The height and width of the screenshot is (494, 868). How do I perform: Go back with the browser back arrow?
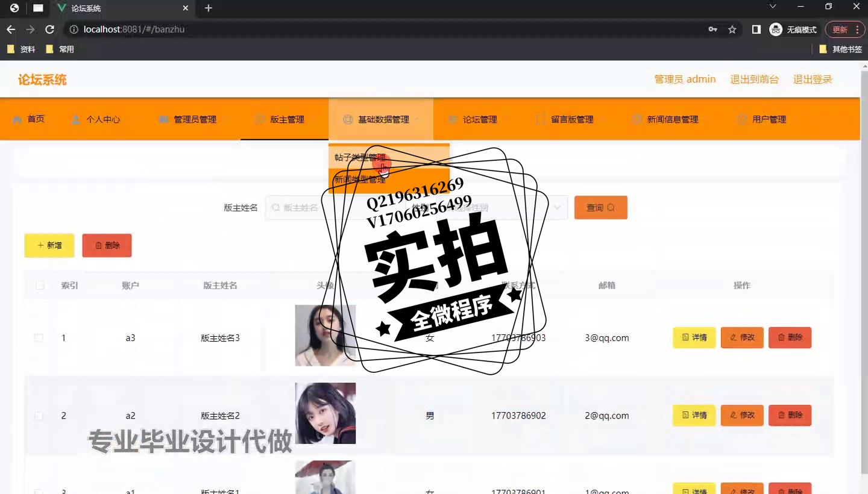click(11, 30)
